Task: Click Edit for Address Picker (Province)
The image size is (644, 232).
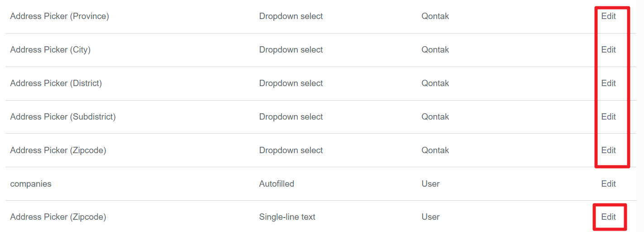Action: click(x=608, y=16)
